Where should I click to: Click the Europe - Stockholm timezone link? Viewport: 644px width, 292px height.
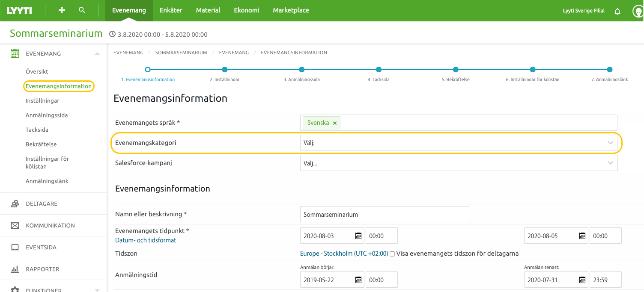coord(344,254)
